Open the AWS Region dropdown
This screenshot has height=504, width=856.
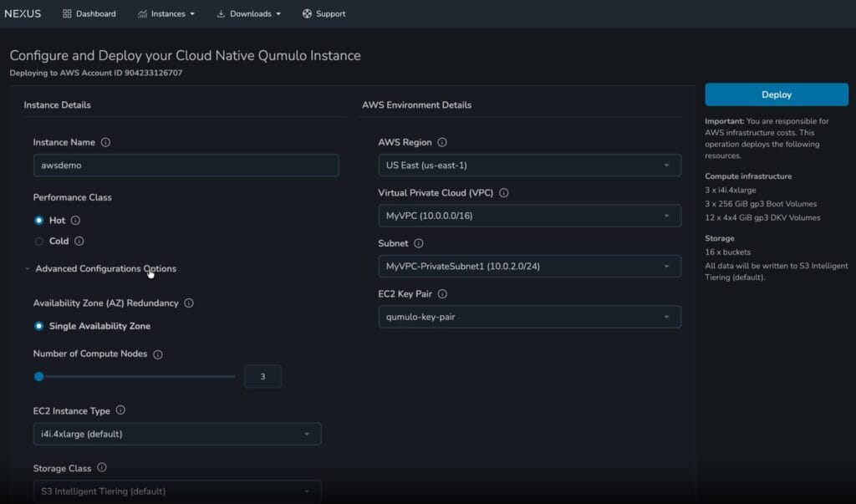[529, 165]
